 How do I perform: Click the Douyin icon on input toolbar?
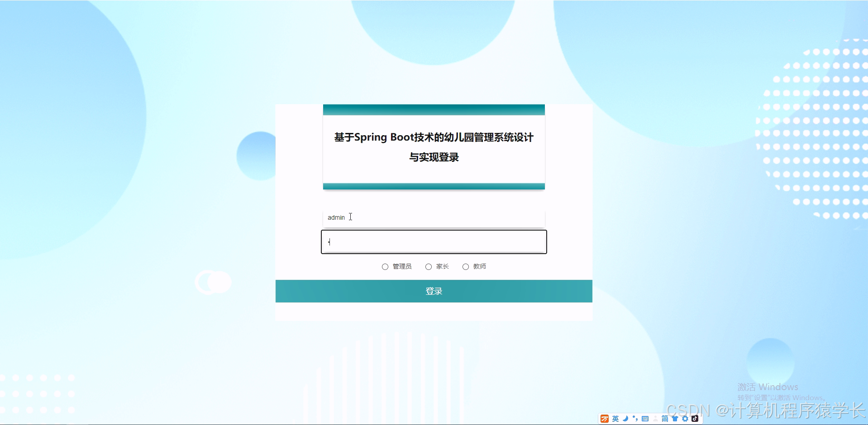pyautogui.click(x=696, y=419)
